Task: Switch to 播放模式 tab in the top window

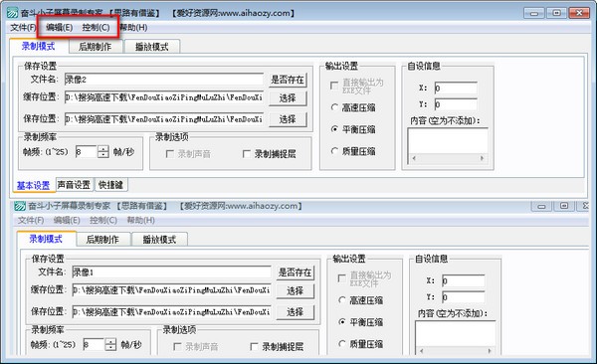Action: tap(152, 47)
